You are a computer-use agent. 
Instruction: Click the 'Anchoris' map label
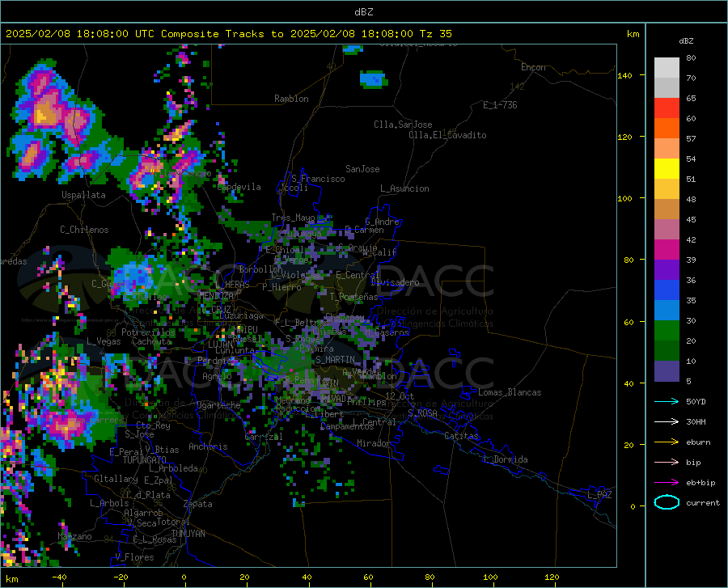tap(208, 446)
